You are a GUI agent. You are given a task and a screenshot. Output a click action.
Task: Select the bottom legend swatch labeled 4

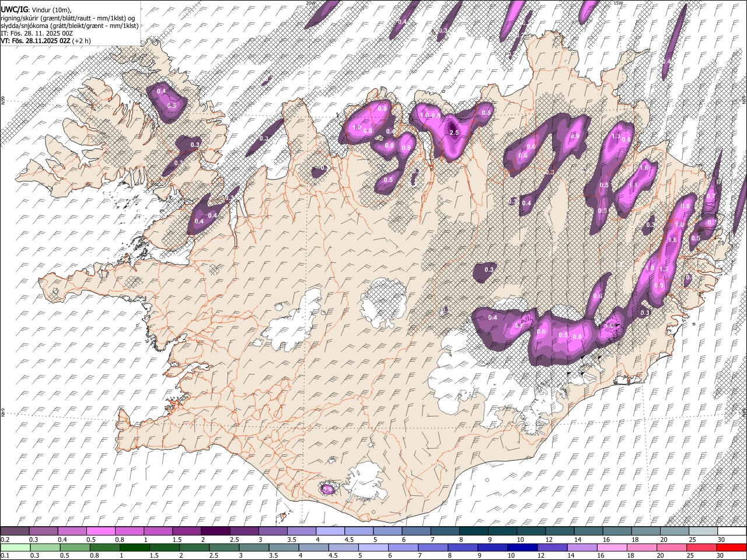(313, 547)
